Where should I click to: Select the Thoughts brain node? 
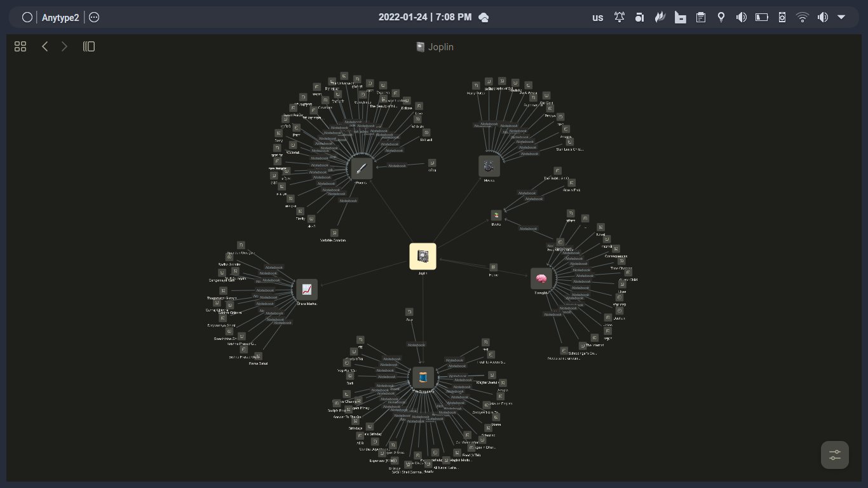[x=541, y=278]
